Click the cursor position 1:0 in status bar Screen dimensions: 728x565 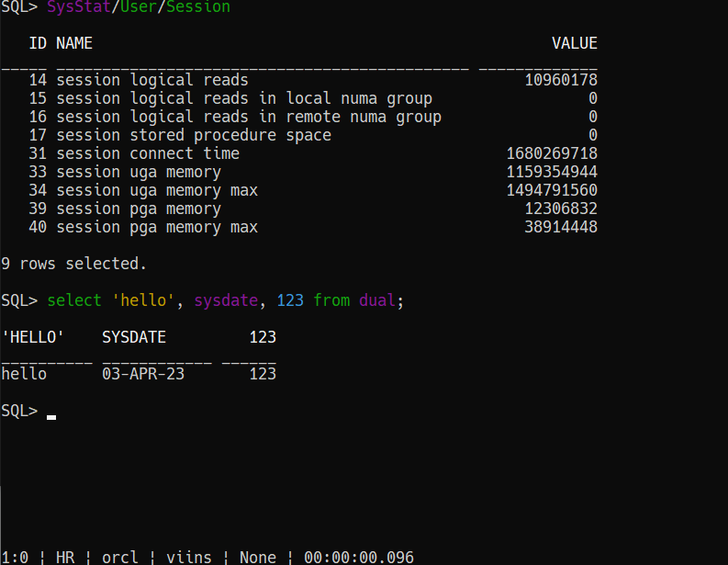(x=15, y=557)
